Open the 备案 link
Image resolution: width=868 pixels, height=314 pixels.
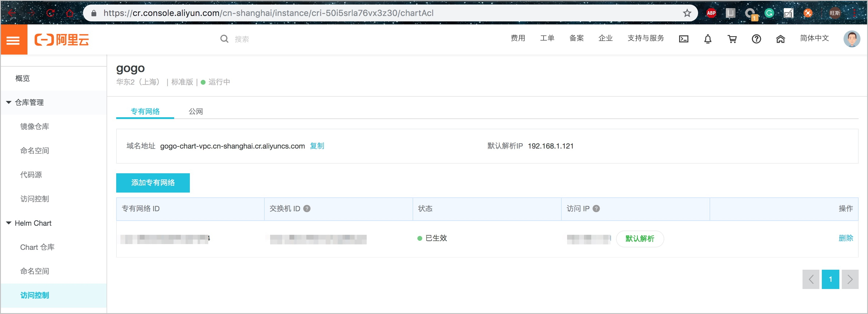[576, 38]
